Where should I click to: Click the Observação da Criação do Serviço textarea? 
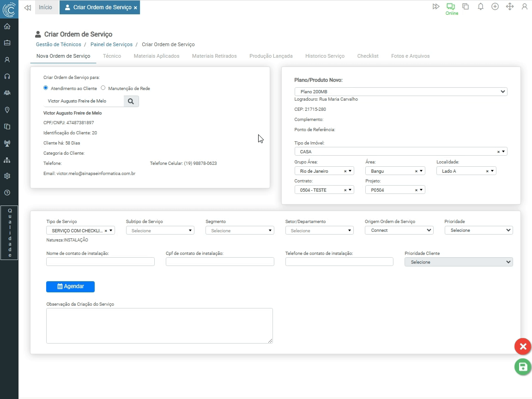pos(159,326)
